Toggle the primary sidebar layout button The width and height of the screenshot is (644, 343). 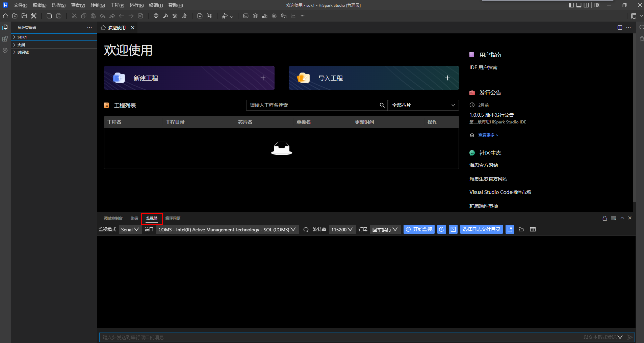point(571,5)
